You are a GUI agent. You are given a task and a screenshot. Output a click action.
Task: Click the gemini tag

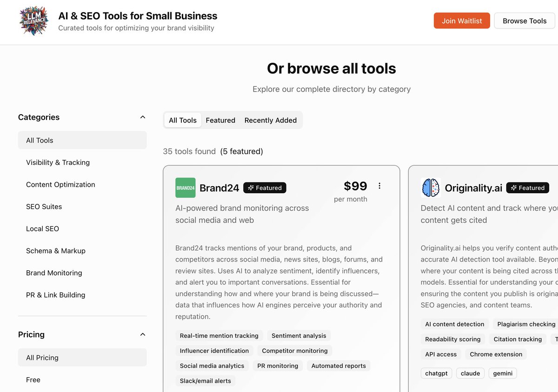pyautogui.click(x=503, y=373)
